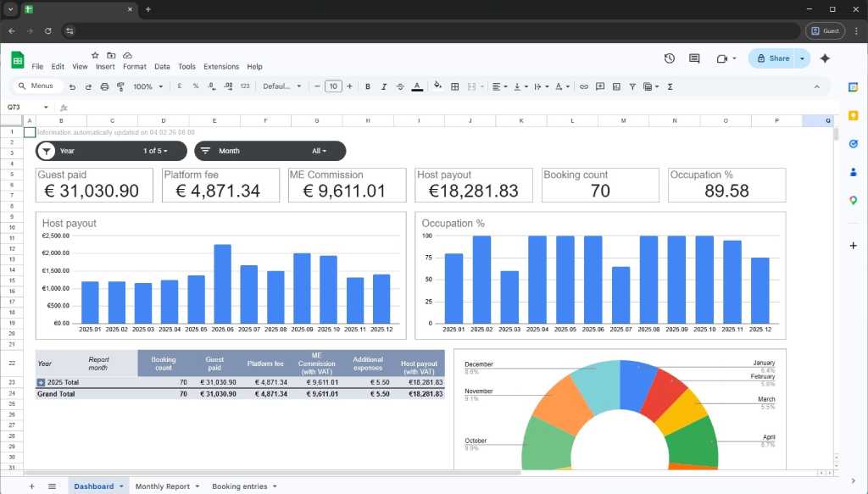Screen dimensions: 868x494
Task: Expand the 2025 Total pivot row
Action: pyautogui.click(x=41, y=382)
